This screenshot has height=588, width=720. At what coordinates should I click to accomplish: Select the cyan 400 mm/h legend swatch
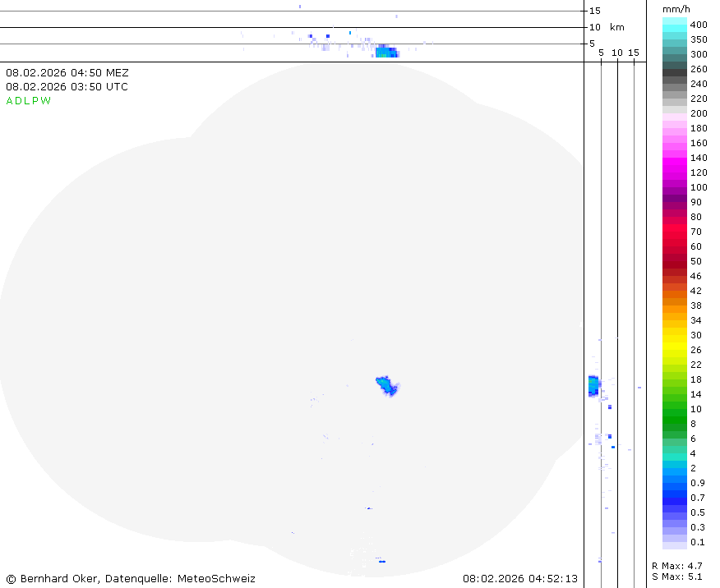[675, 24]
